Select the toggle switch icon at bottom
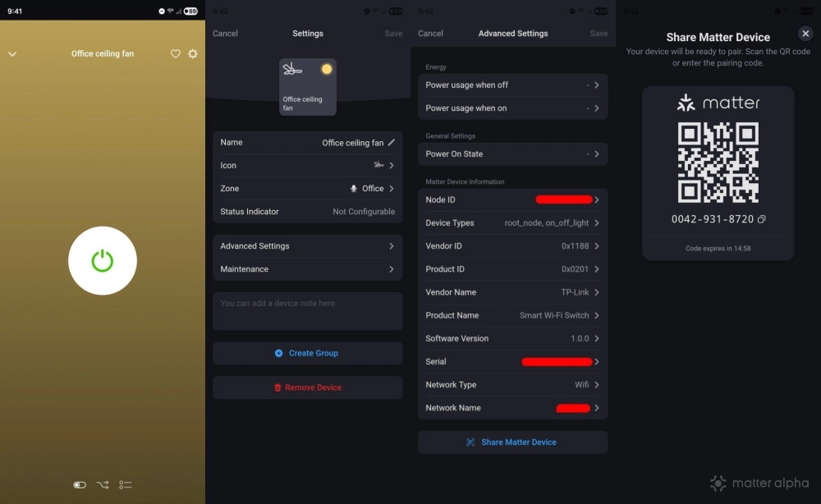This screenshot has width=821, height=504. [x=79, y=485]
